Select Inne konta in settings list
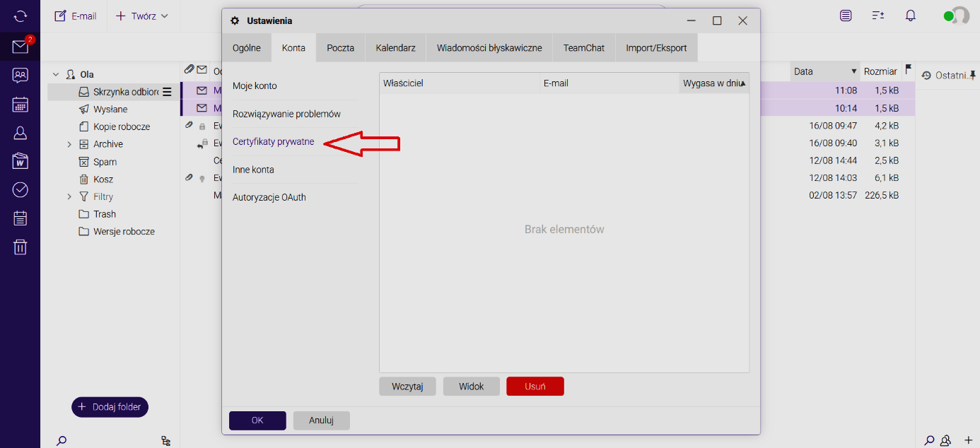The image size is (980, 448). tap(253, 170)
